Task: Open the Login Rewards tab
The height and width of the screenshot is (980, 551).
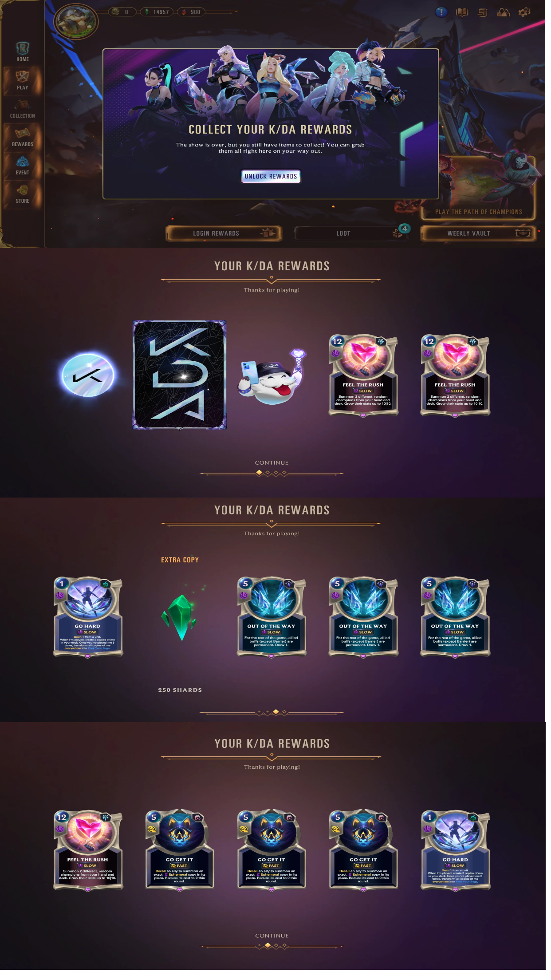Action: coord(224,233)
